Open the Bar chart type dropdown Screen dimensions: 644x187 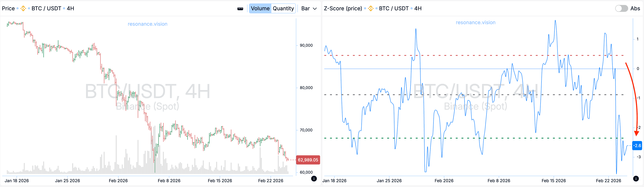coord(309,9)
